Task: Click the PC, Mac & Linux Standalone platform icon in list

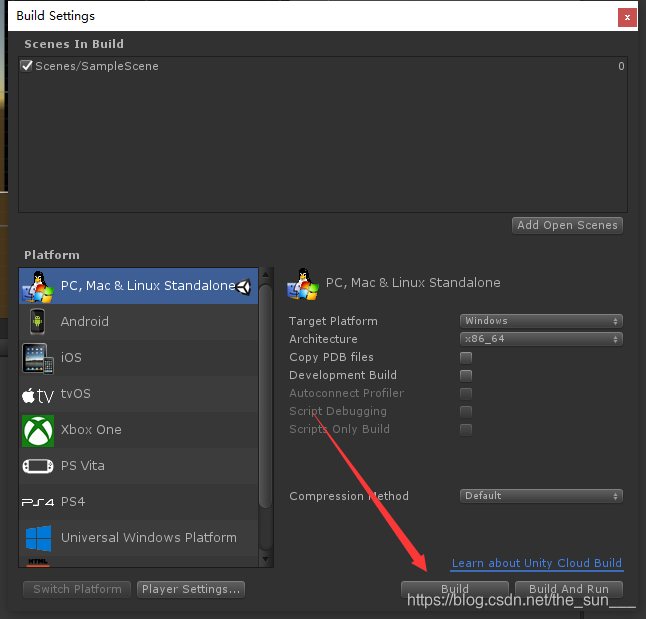Action: [x=38, y=286]
